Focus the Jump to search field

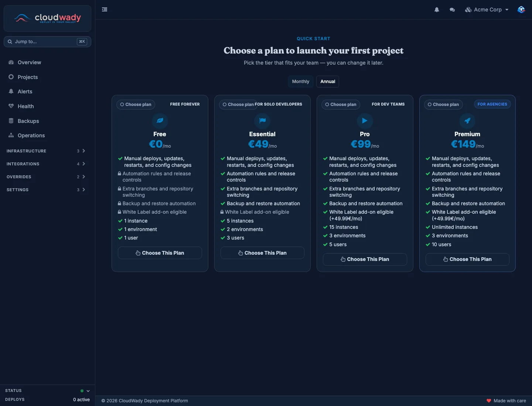tap(47, 42)
